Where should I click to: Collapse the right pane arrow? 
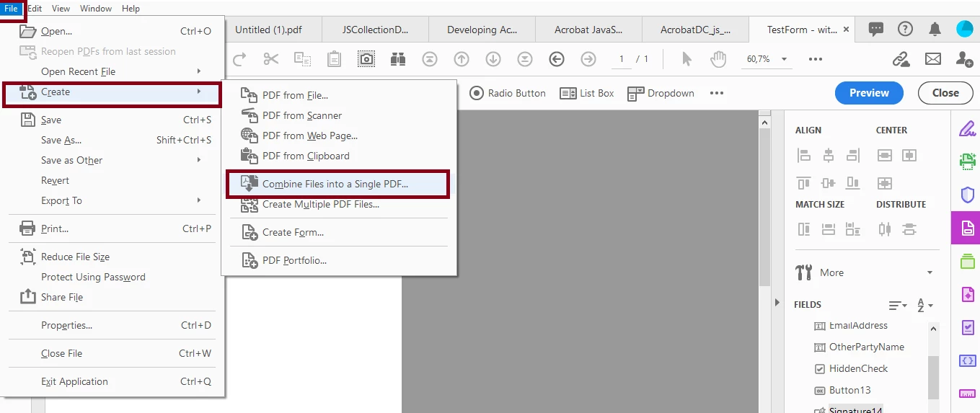pyautogui.click(x=777, y=303)
